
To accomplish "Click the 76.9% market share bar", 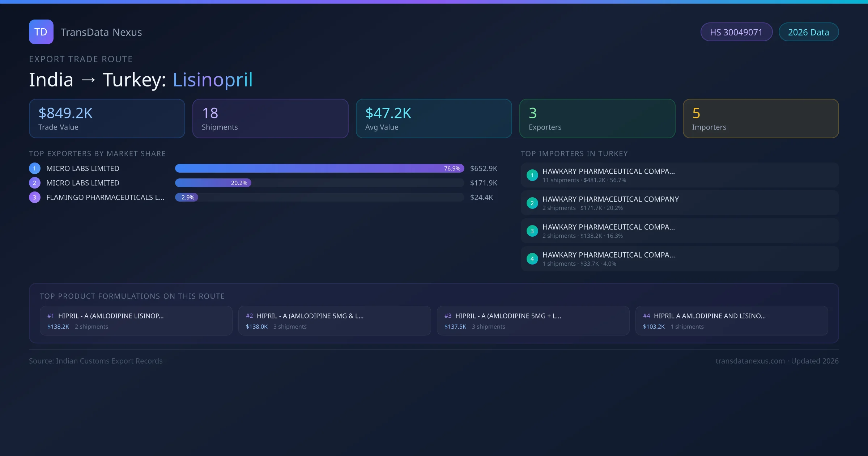I will (x=319, y=168).
